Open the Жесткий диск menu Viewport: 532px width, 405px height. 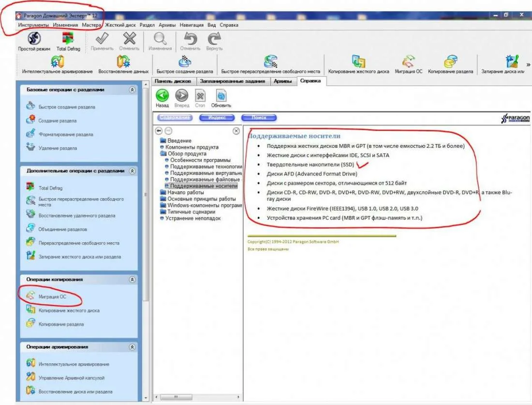[120, 25]
